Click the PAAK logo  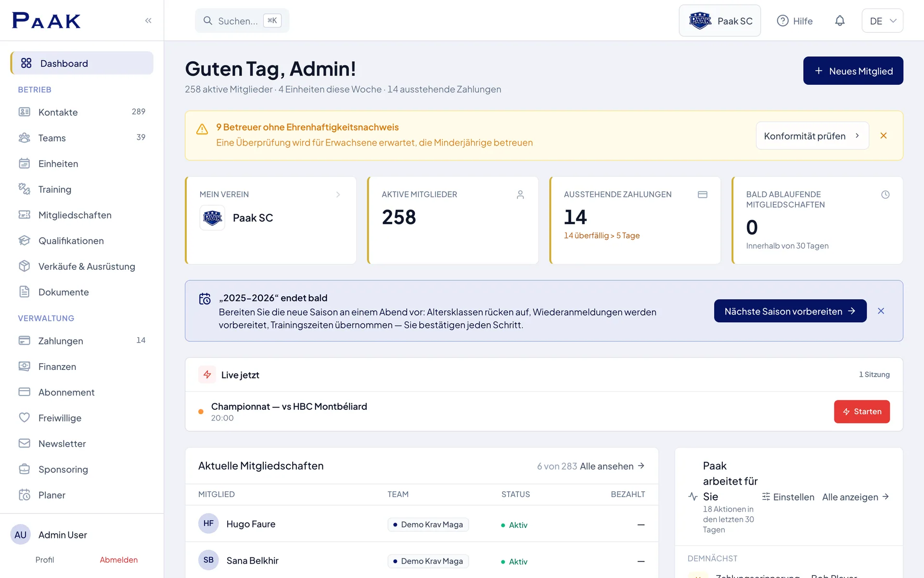(x=46, y=20)
